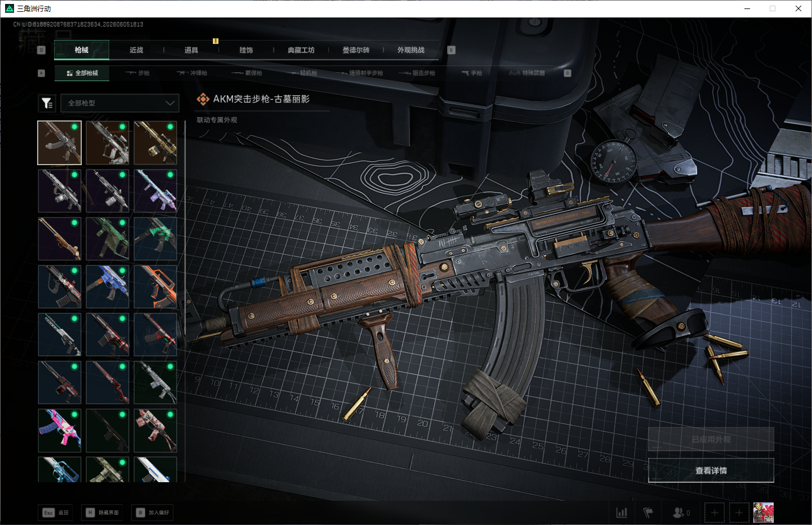Switch to the 近战 melee tab
This screenshot has width=812, height=525.
pyautogui.click(x=136, y=50)
